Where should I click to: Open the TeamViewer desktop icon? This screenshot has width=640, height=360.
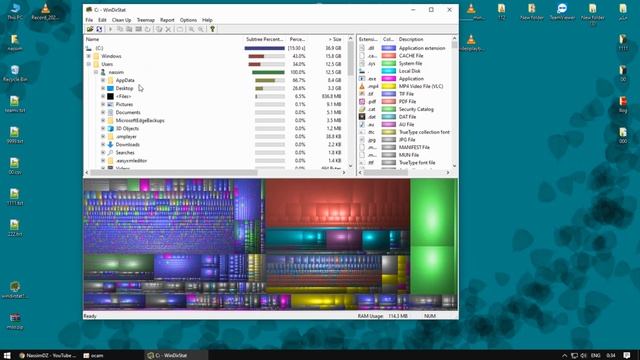[x=562, y=11]
